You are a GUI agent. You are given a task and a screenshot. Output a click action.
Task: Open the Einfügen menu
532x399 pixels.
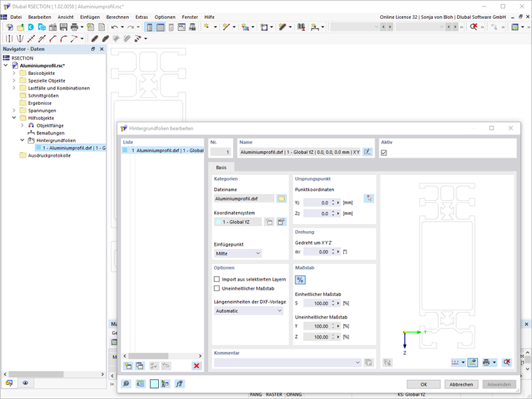pos(90,17)
